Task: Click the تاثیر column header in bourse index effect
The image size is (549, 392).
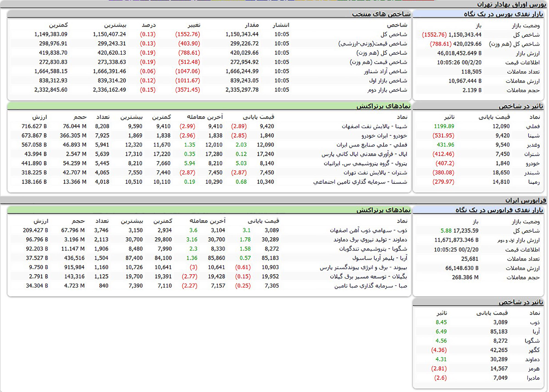Action: [449, 117]
